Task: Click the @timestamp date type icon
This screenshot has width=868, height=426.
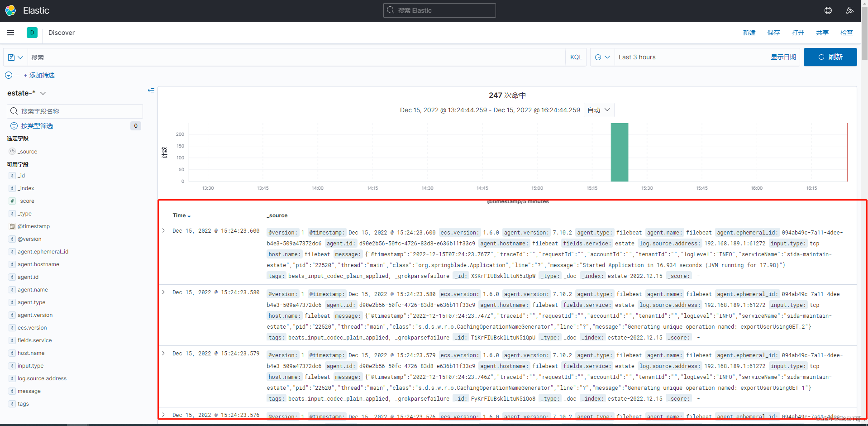Action: [x=12, y=226]
